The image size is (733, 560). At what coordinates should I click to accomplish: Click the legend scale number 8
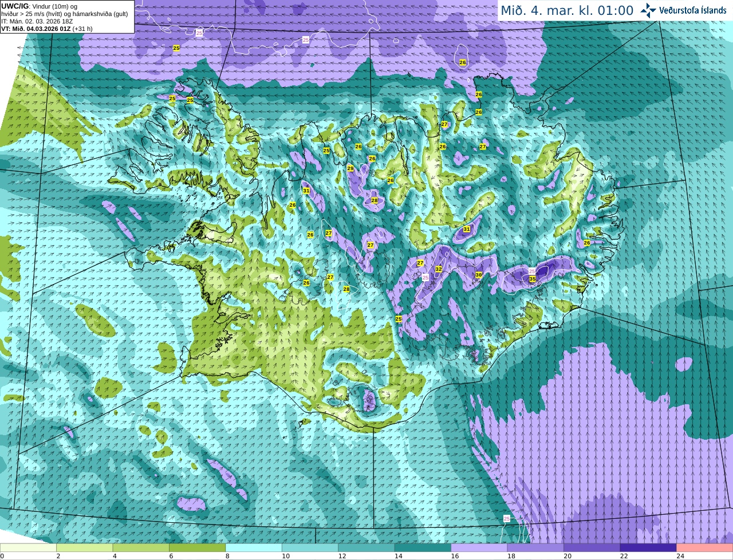pyautogui.click(x=226, y=556)
